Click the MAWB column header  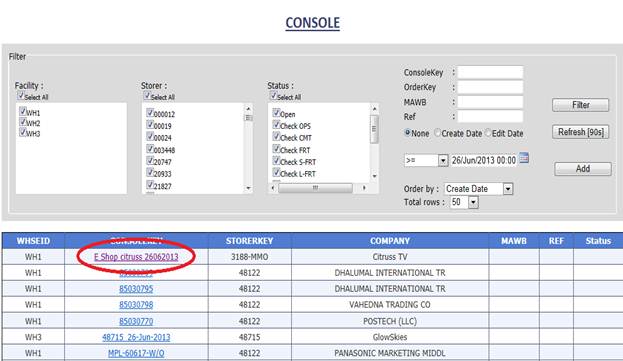pos(514,241)
